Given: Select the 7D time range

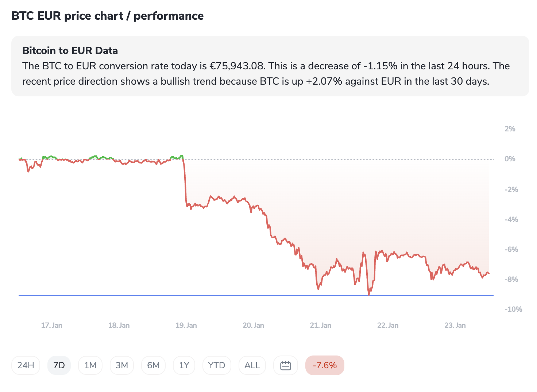Looking at the screenshot, I should coord(59,365).
